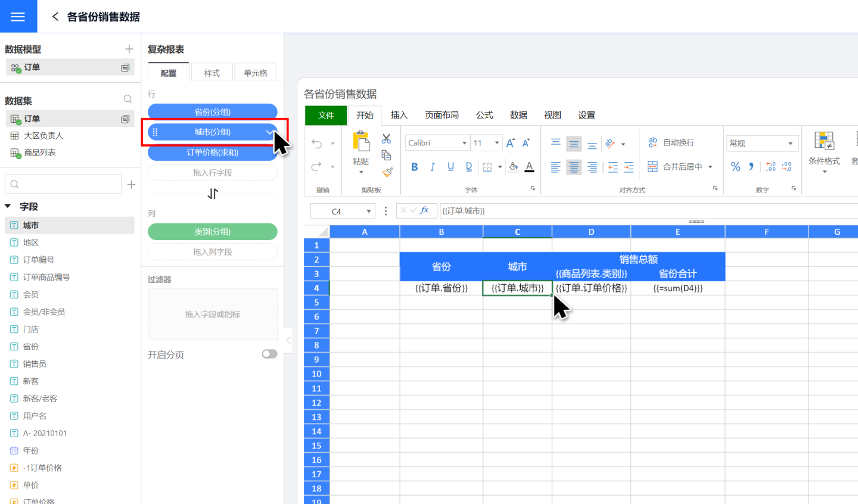Image resolution: width=858 pixels, height=504 pixels.
Task: Collapse the 字段 section triangle
Action: tap(8, 206)
